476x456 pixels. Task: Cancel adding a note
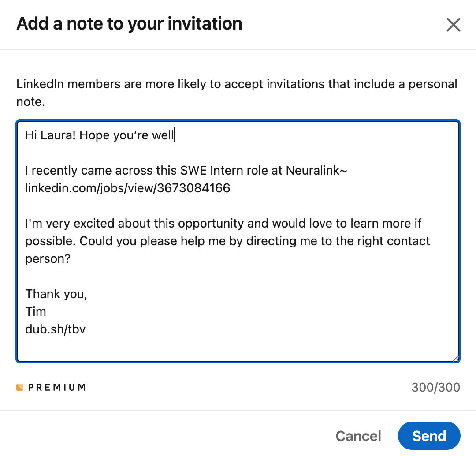coord(358,436)
